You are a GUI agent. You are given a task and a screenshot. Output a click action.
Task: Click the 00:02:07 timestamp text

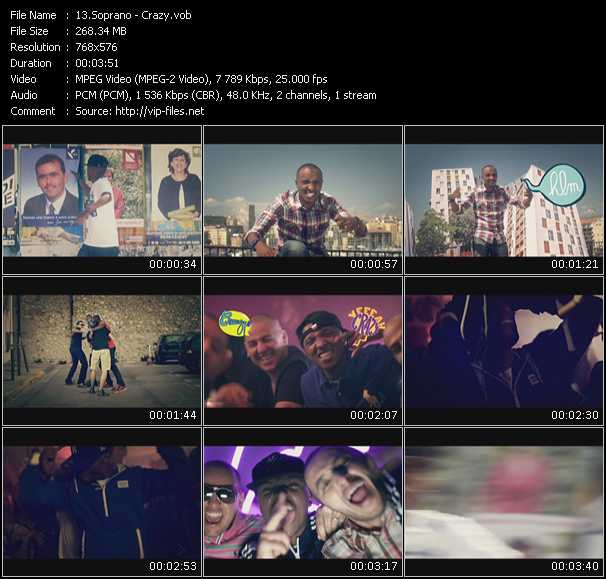[374, 415]
